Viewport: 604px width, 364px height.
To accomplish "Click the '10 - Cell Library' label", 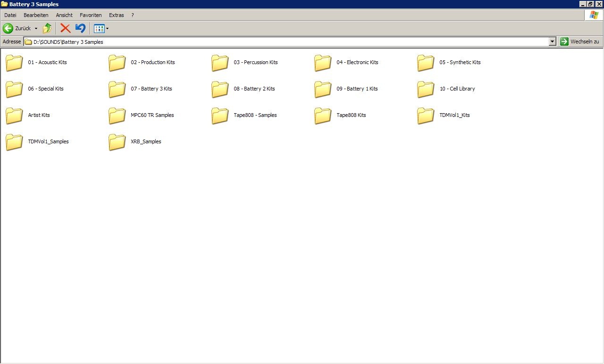I will click(457, 89).
